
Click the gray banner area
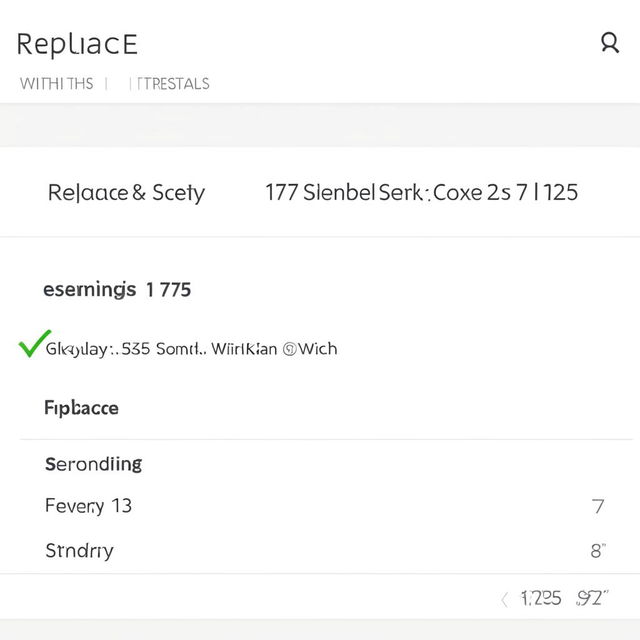[x=320, y=125]
